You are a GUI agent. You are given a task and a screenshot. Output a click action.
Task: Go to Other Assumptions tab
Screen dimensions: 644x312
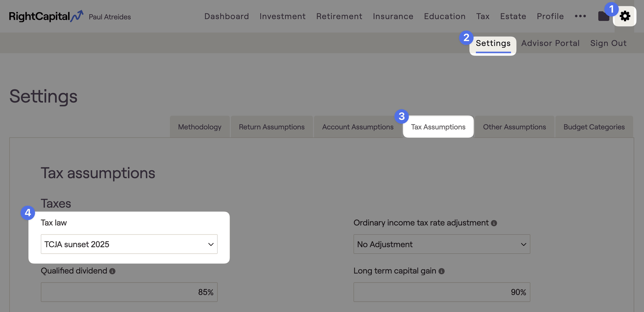coord(515,127)
